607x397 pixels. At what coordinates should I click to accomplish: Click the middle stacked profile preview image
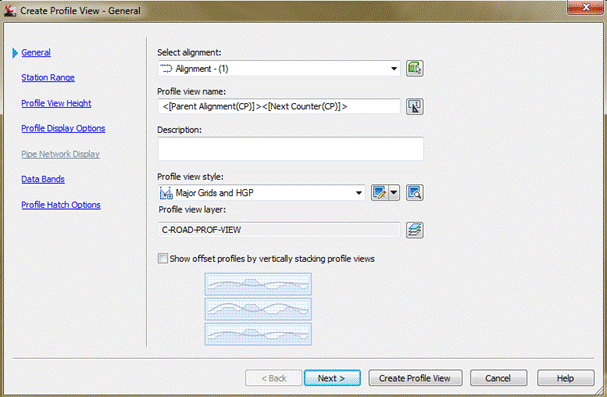tap(258, 309)
